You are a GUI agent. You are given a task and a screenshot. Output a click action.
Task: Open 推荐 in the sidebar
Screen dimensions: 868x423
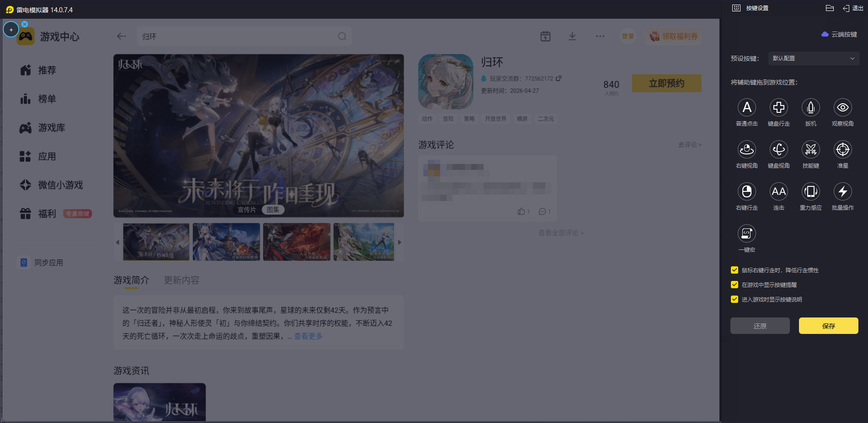coord(38,70)
